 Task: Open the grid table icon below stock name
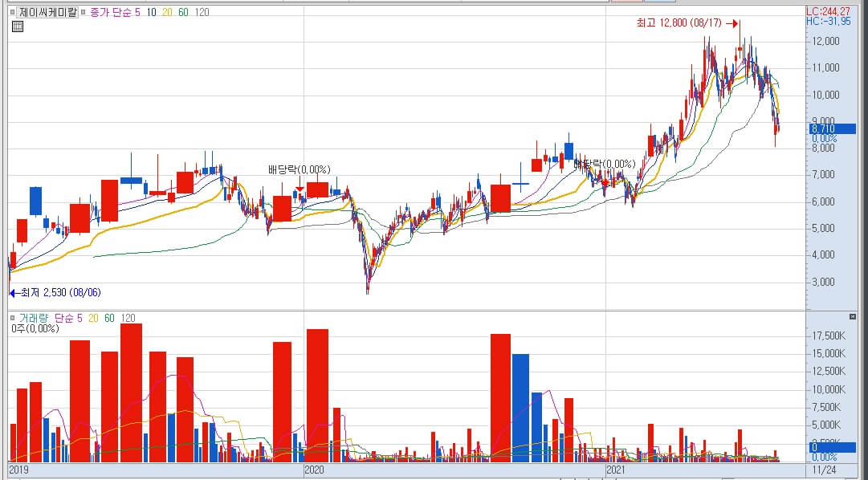pyautogui.click(x=18, y=26)
